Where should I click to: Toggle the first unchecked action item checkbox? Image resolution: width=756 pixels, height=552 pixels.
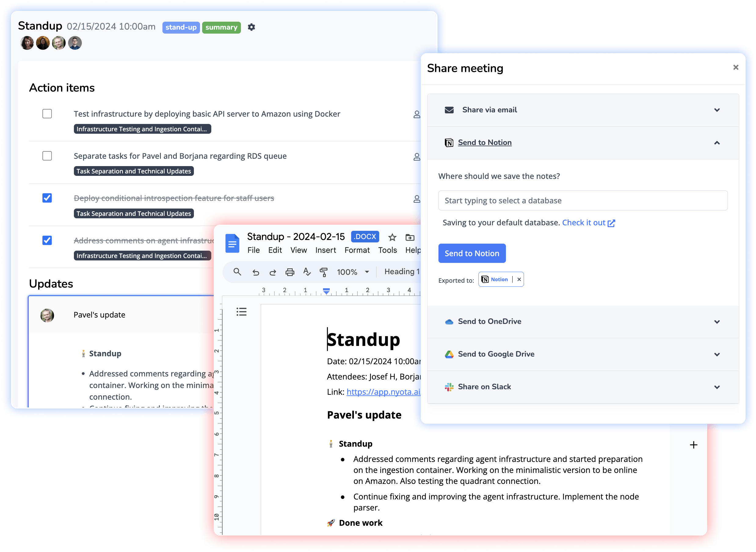pyautogui.click(x=47, y=113)
